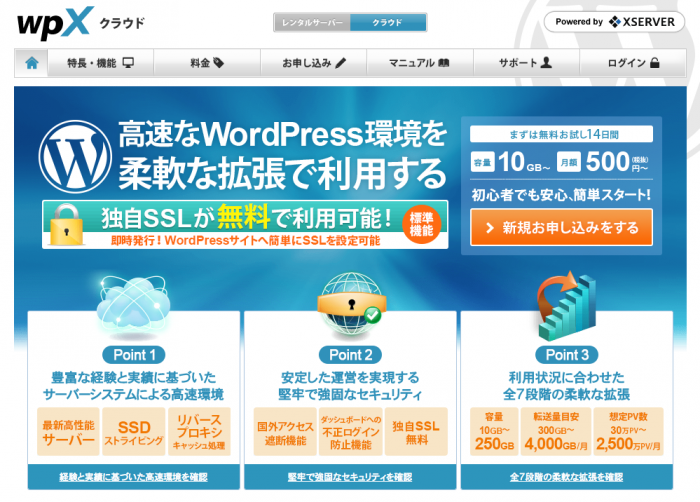Click the 独自SSL無料 tile
Image resolution: width=700 pixels, height=502 pixels.
(416, 431)
